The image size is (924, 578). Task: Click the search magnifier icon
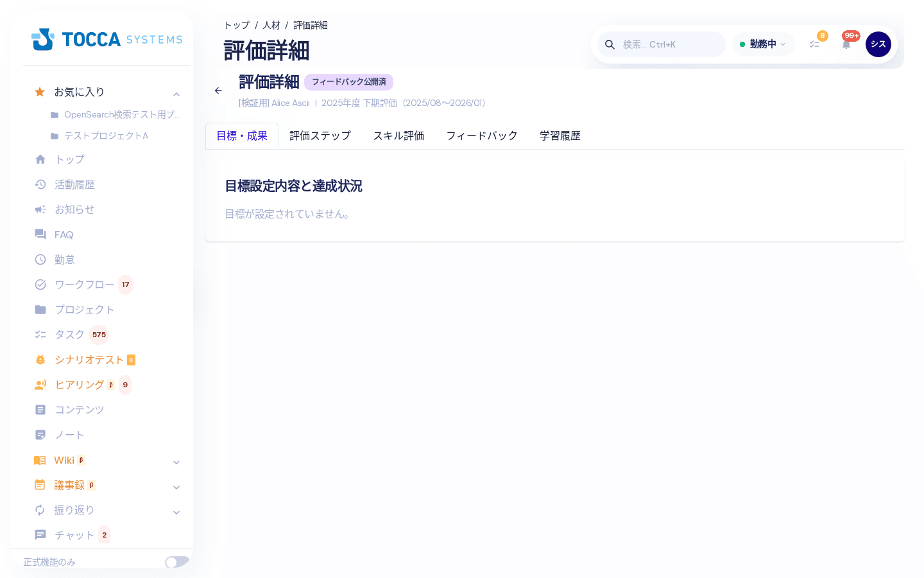(610, 44)
